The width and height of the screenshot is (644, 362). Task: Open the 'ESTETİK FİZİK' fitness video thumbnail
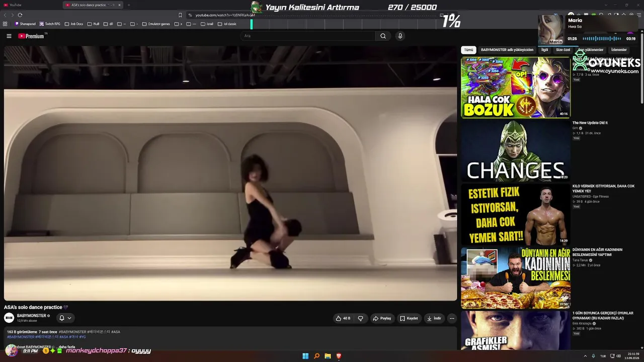(x=516, y=214)
